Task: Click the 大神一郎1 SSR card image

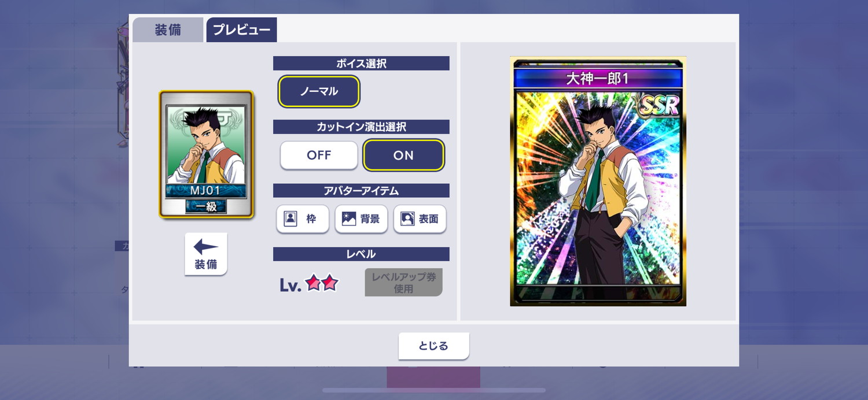Action: pos(598,182)
